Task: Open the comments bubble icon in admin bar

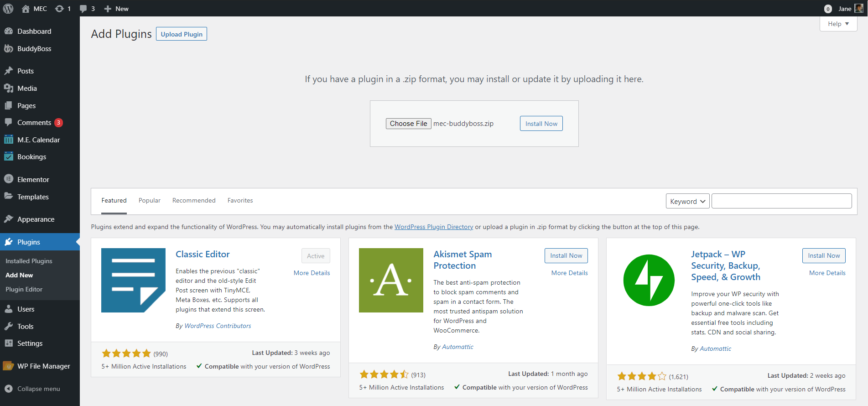Action: tap(83, 9)
